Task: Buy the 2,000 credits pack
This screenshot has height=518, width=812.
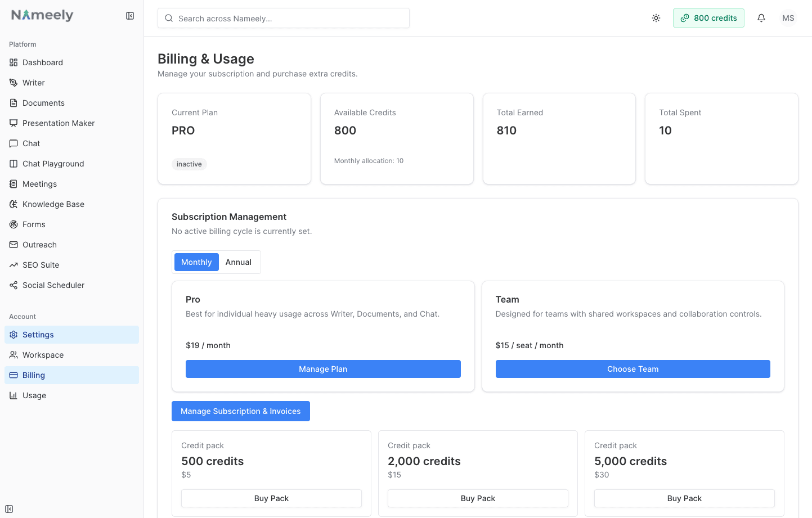Action: [x=478, y=498]
